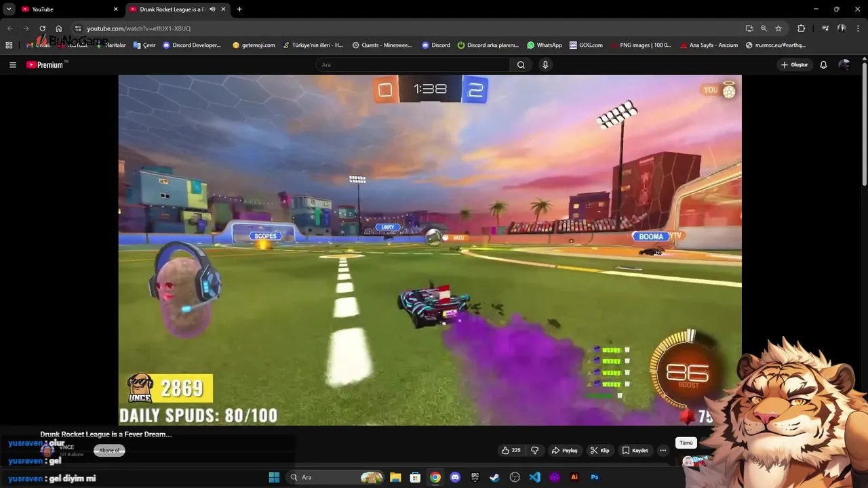Open Adobe Illustrator from the taskbar
Screen dimensions: 868x488
(574, 477)
